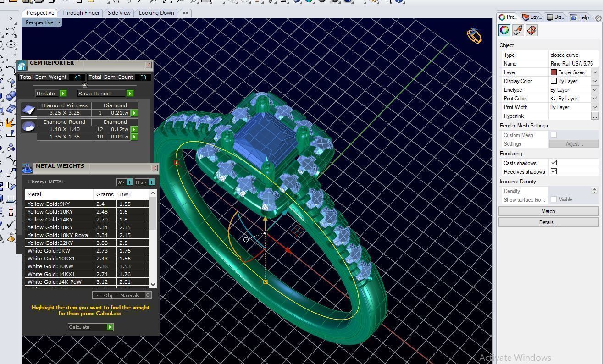
Task: Click the Diamond Round gem thumbnail
Action: click(x=28, y=126)
